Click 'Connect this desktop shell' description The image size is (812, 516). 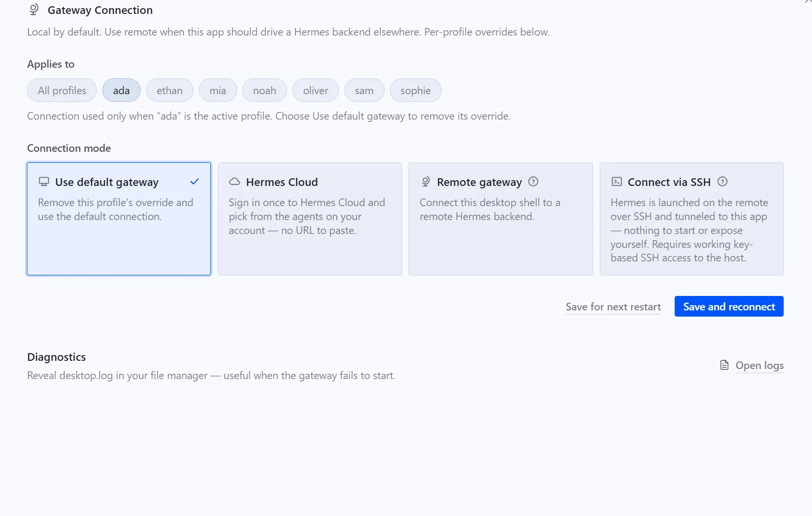pos(490,209)
